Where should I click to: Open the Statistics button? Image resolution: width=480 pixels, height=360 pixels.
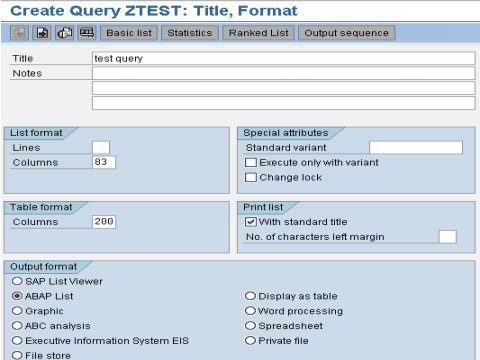pos(190,33)
